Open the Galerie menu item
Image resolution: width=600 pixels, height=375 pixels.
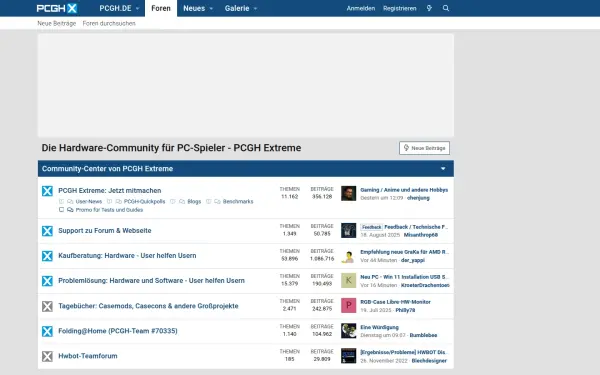tap(237, 8)
